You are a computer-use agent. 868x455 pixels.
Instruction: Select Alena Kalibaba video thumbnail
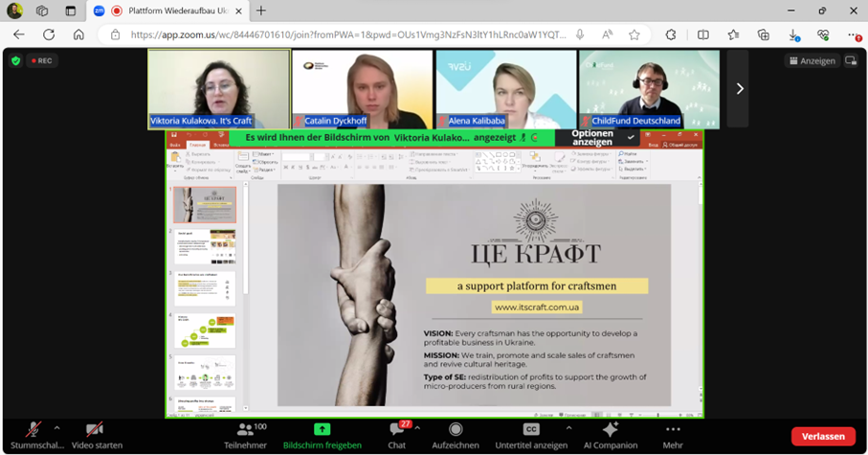pos(506,89)
